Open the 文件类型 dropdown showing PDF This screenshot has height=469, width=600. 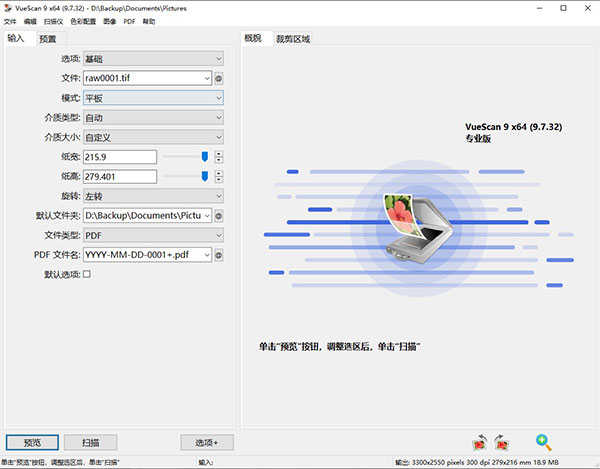coord(153,235)
